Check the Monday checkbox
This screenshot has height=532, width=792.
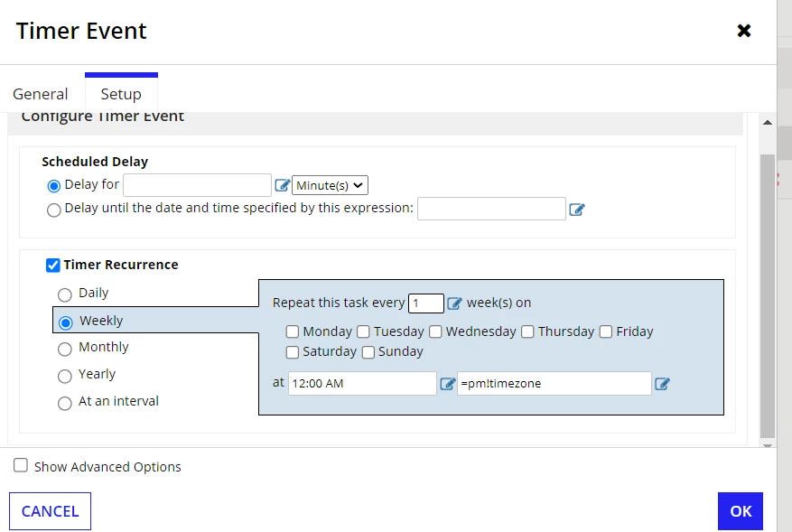(x=292, y=331)
